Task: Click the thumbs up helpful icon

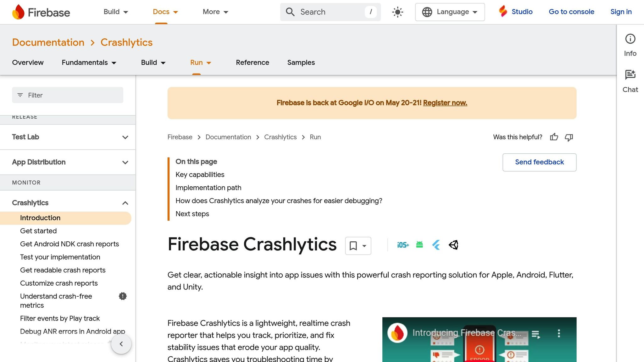Action: point(554,137)
